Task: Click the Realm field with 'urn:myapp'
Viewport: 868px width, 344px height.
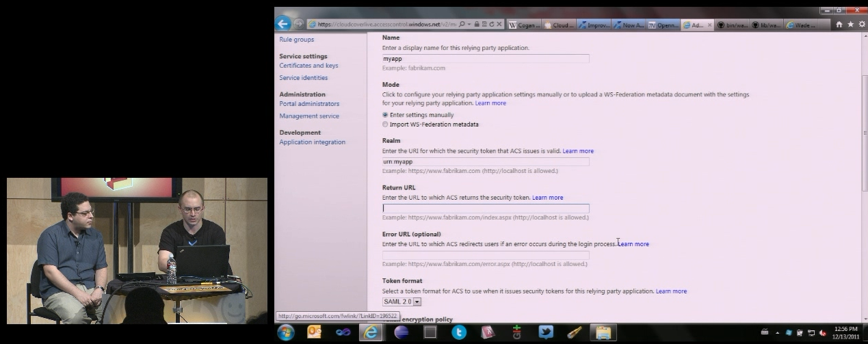Action: pyautogui.click(x=486, y=162)
